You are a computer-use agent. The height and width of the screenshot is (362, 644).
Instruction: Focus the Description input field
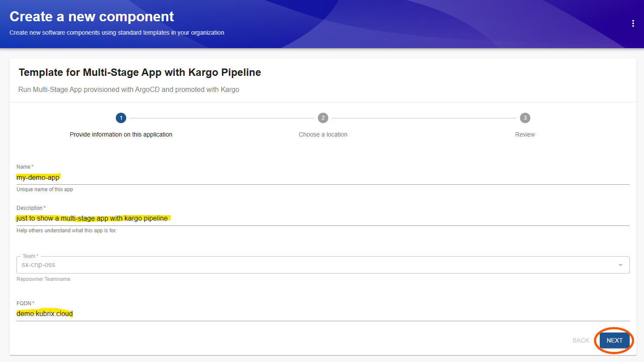click(323, 218)
